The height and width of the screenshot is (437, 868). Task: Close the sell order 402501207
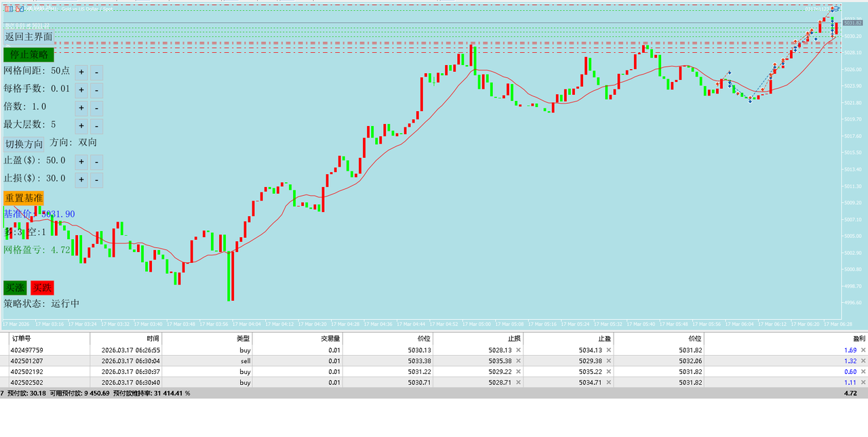863,361
